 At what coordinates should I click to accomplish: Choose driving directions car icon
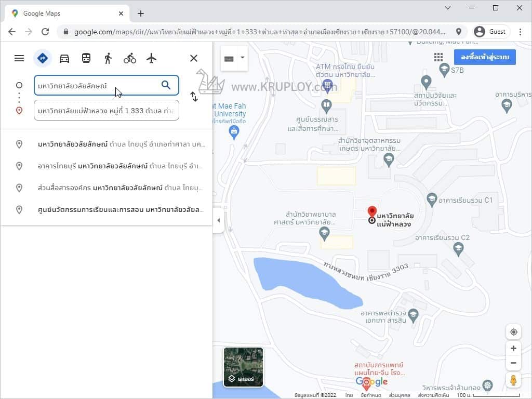click(64, 58)
